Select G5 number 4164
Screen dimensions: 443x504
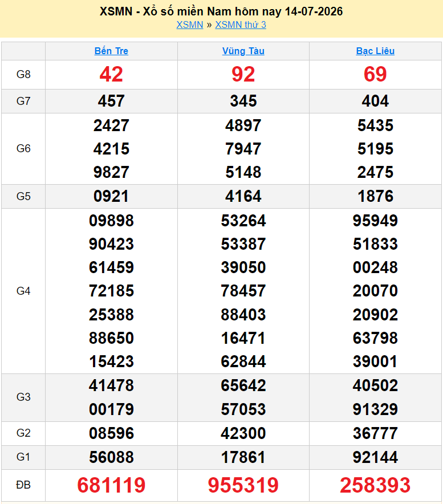tap(243, 196)
